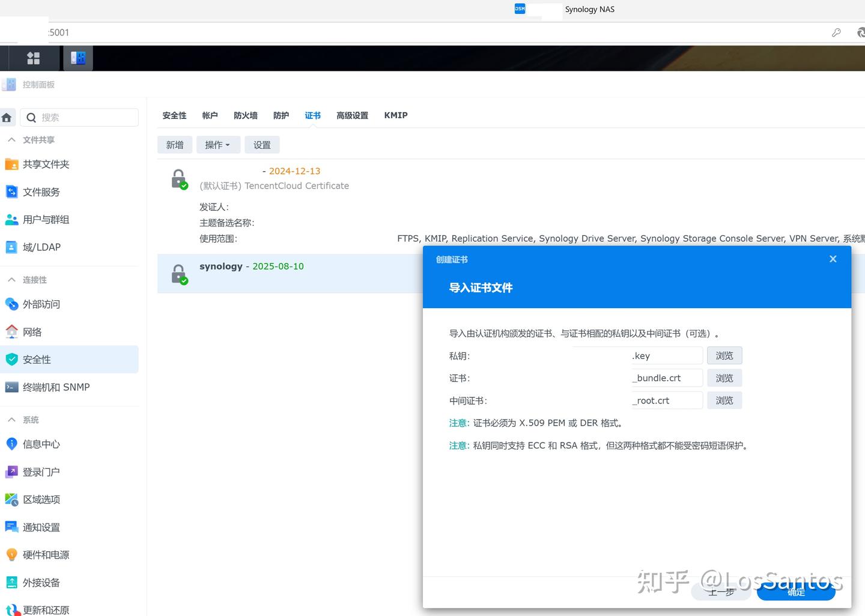The height and width of the screenshot is (616, 865).
Task: Click the 控制面板 icon in the DSM taskbar
Action: pos(77,58)
